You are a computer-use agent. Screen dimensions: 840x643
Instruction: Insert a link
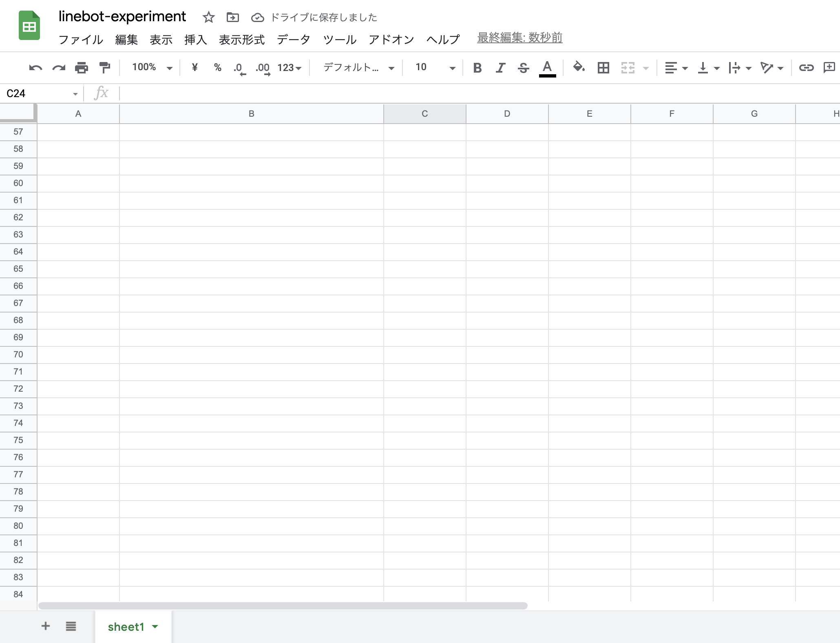tap(807, 68)
